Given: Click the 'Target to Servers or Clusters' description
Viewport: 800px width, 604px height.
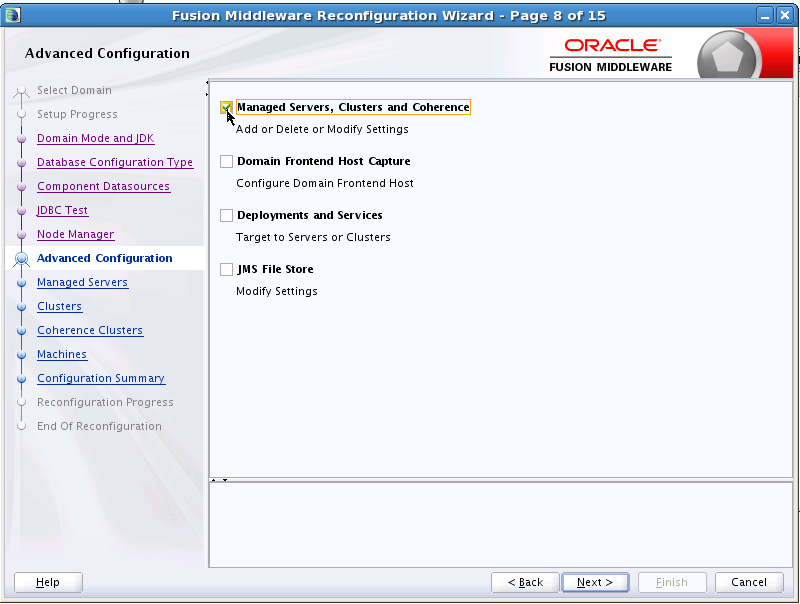Looking at the screenshot, I should point(313,237).
